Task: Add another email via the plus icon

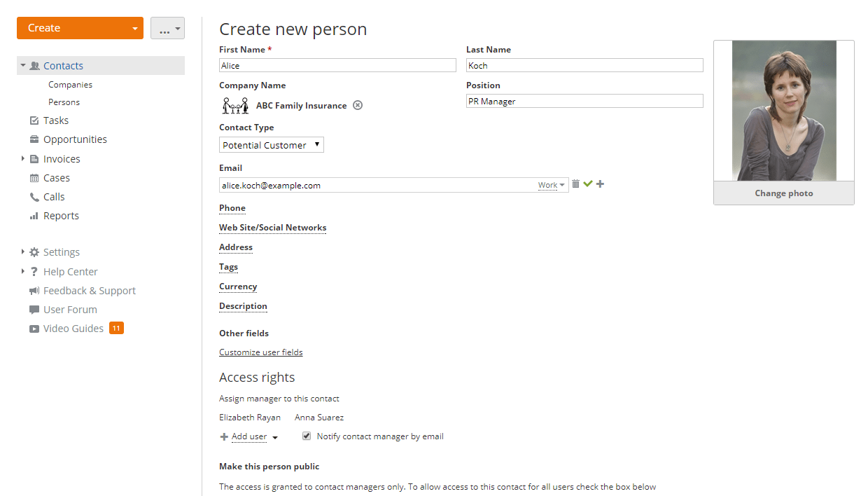Action: pyautogui.click(x=600, y=184)
